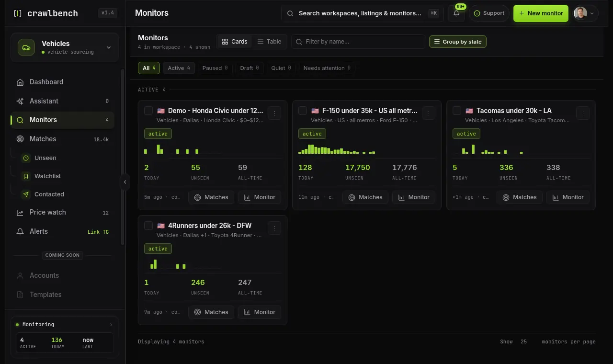Image resolution: width=613 pixels, height=364 pixels.
Task: Click the Watchlist bookmark icon
Action: point(26,176)
